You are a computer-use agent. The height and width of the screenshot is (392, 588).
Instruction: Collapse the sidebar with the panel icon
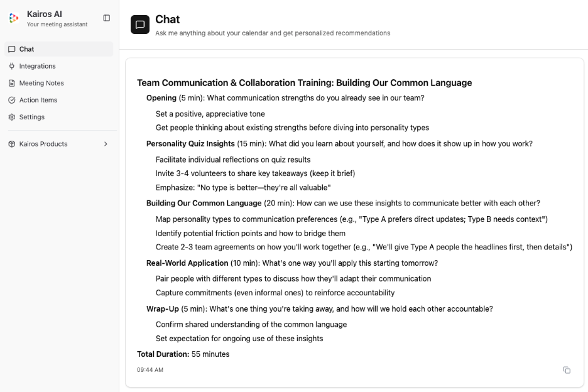click(107, 18)
